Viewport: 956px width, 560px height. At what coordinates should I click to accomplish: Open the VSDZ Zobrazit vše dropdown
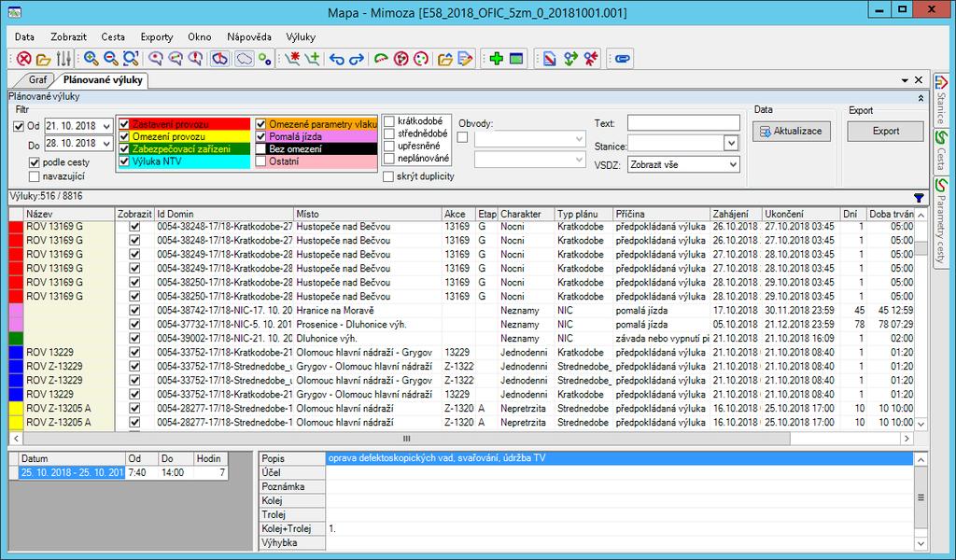pos(733,164)
